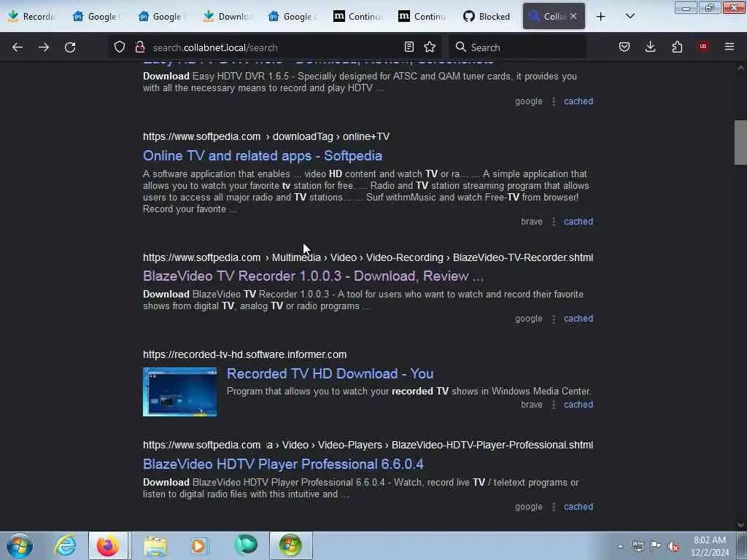Open BlazeVideo TV Recorder 1.0.0.3 result
747x560 pixels.
(x=313, y=276)
